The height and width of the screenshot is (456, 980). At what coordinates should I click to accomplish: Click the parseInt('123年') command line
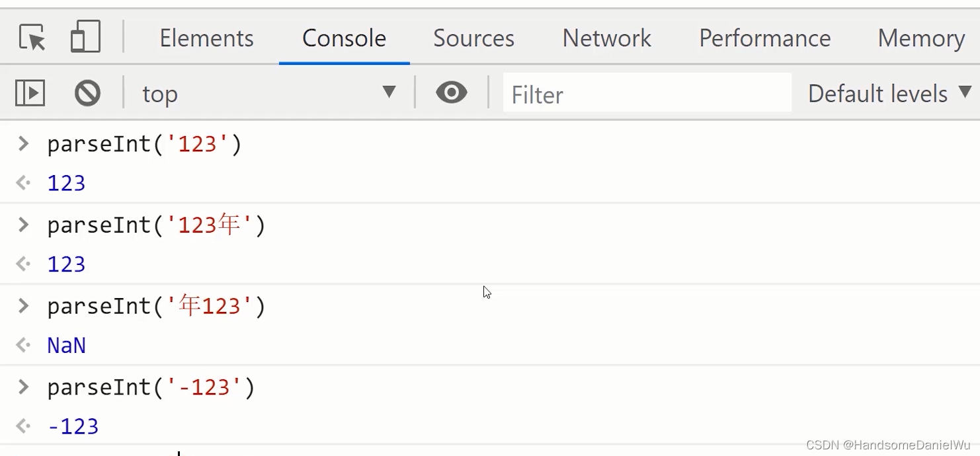[155, 225]
